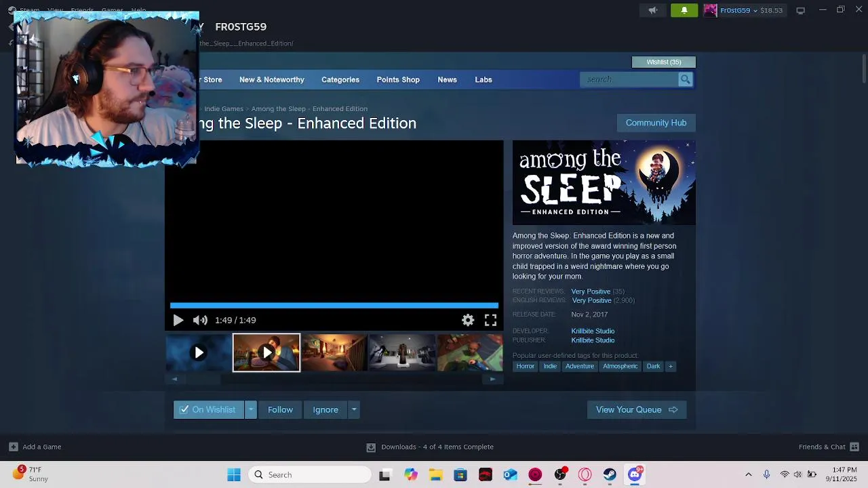Viewport: 868px width, 488px height.
Task: Open Microsoft Store from the taskbar
Action: [460, 474]
